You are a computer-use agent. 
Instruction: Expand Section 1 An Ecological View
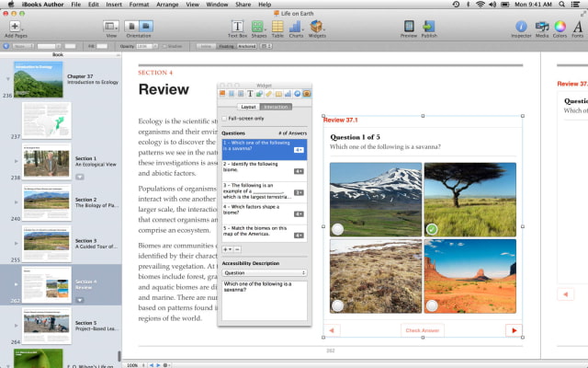[x=16, y=160]
